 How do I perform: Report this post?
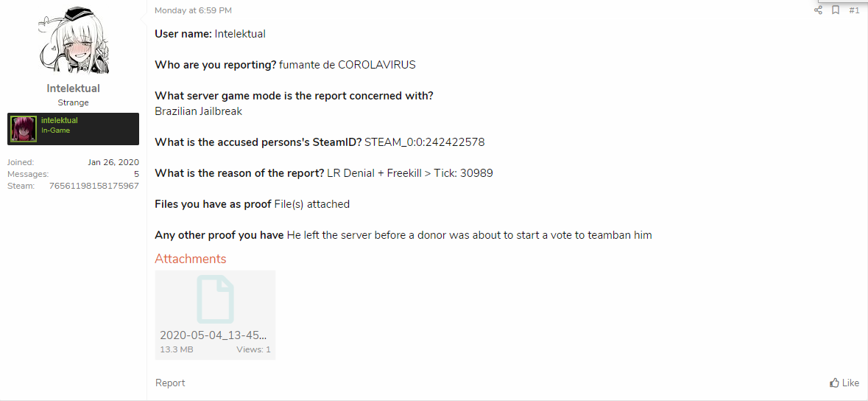tap(170, 383)
